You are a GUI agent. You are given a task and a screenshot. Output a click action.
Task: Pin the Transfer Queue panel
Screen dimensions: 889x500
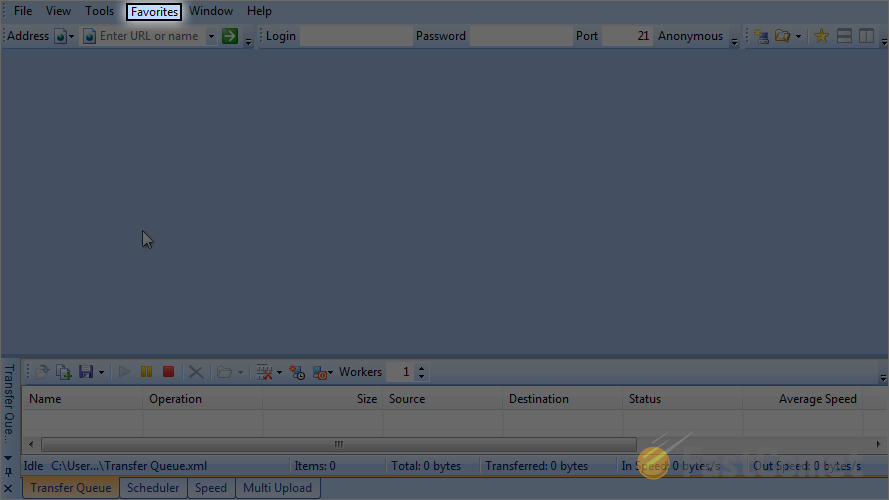point(8,472)
